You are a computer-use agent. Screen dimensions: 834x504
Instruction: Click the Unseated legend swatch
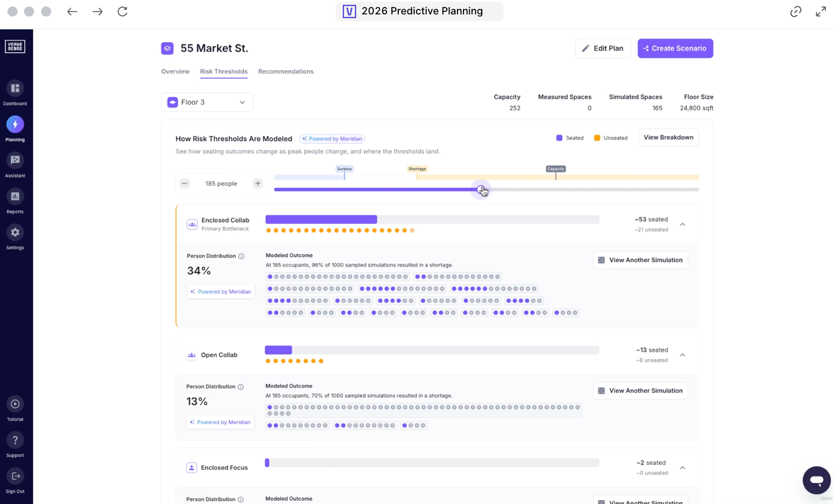(597, 138)
